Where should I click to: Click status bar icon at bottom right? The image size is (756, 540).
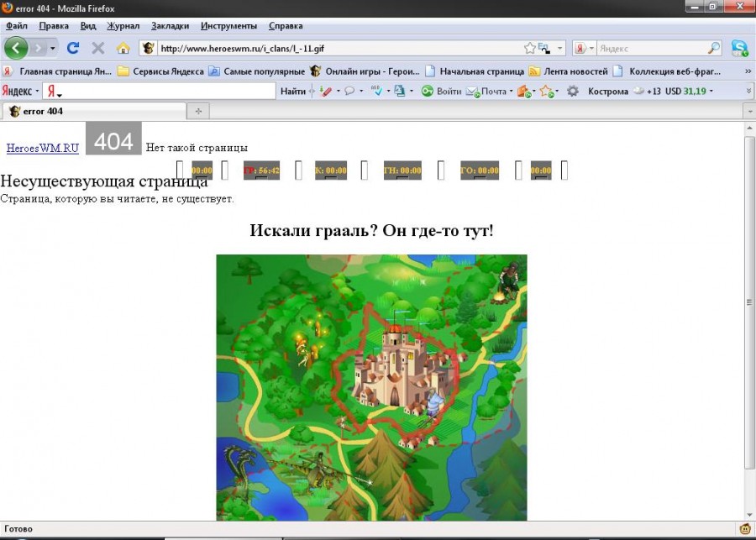[x=744, y=529]
